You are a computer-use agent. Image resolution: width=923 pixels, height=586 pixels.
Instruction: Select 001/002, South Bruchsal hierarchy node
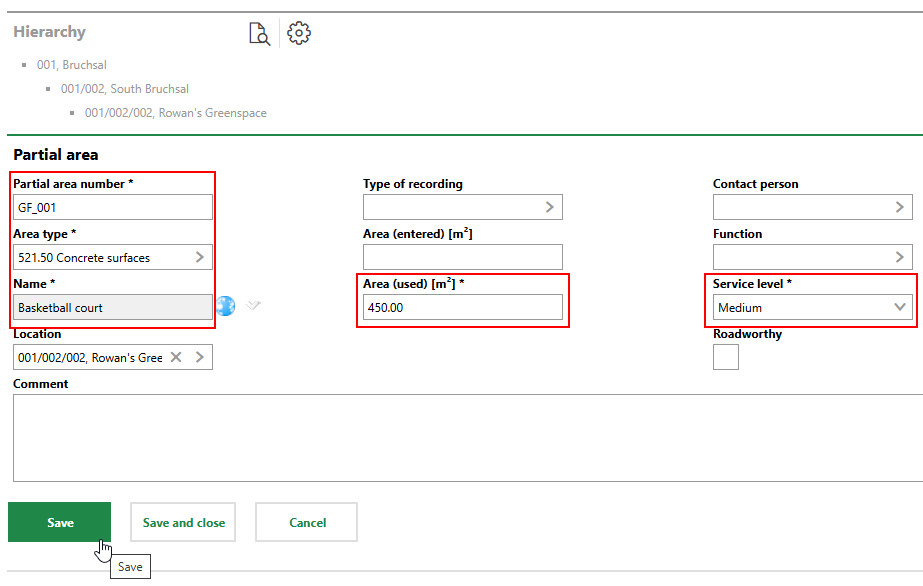[x=125, y=89]
